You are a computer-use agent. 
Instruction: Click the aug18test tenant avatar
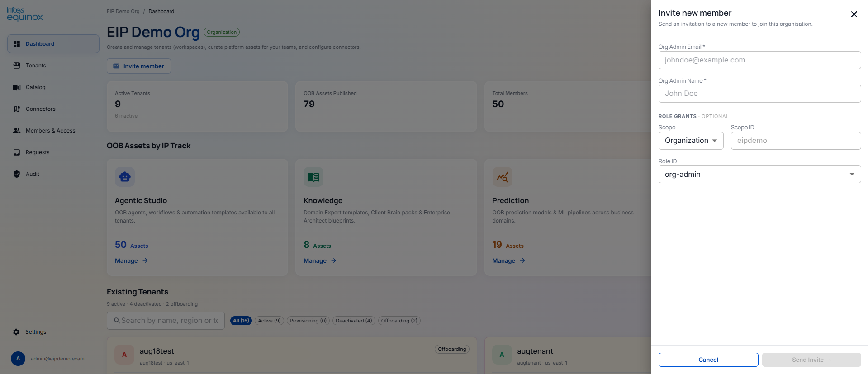tap(124, 355)
